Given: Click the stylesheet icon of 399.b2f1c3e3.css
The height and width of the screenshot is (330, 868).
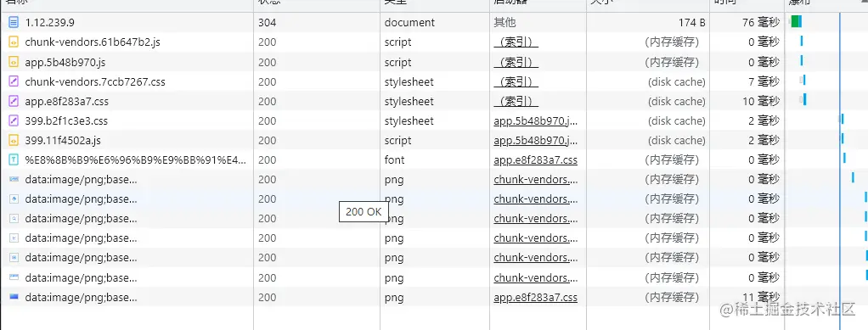Looking at the screenshot, I should pos(14,121).
